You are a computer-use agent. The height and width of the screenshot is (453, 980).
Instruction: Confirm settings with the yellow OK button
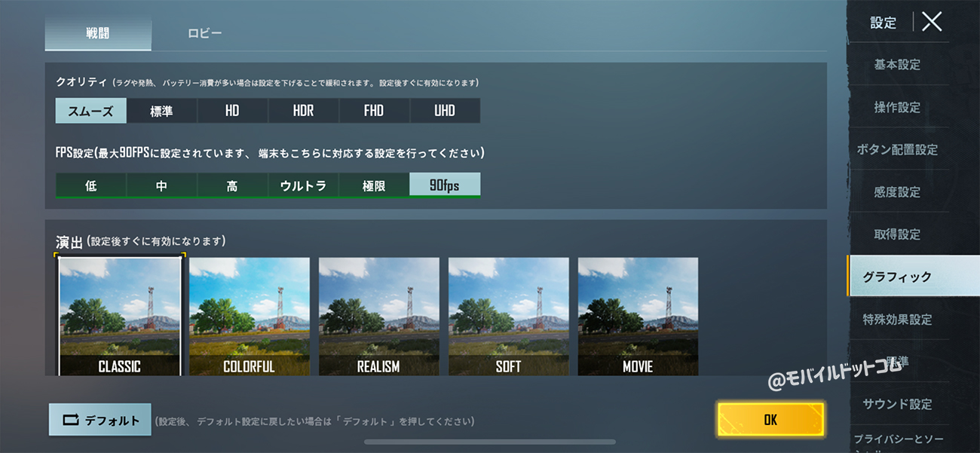point(770,420)
